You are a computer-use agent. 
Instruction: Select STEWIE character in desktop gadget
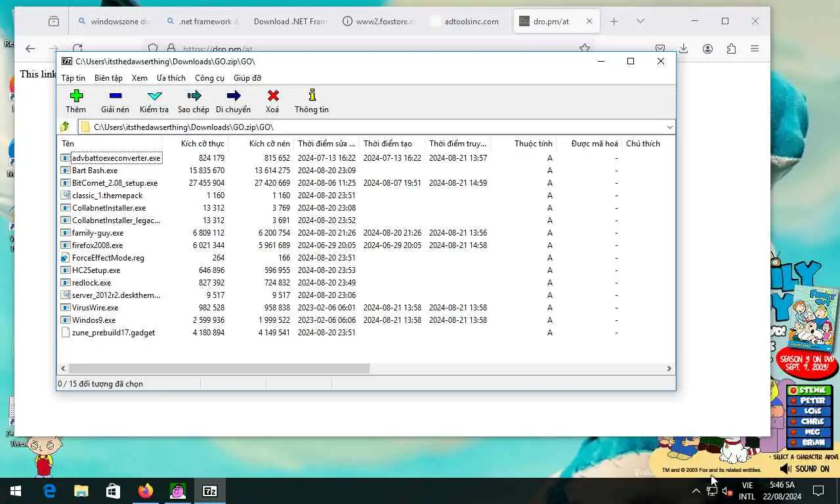[808, 390]
